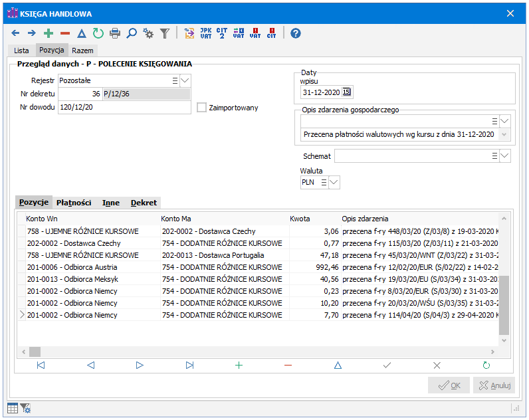Click the funnel filter icon in toolbar
529x420 pixels.
pyautogui.click(x=165, y=33)
